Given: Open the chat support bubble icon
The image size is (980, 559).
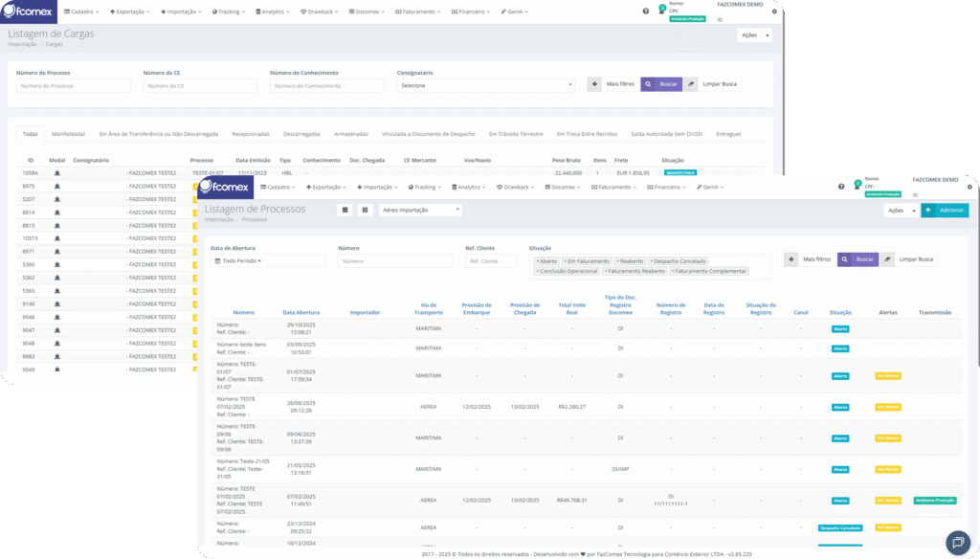Looking at the screenshot, I should pyautogui.click(x=956, y=542).
